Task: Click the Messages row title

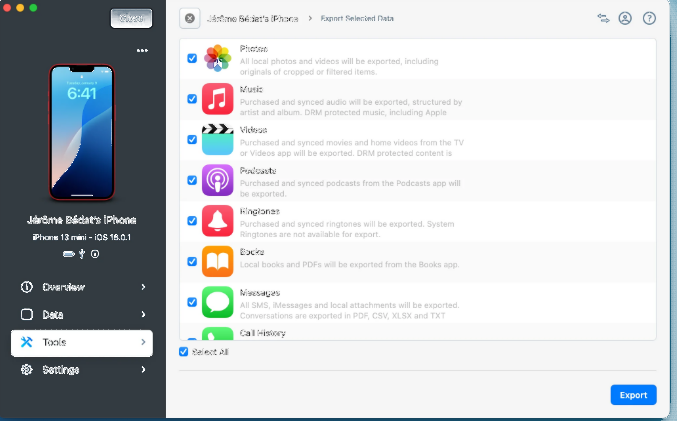Action: pos(260,292)
